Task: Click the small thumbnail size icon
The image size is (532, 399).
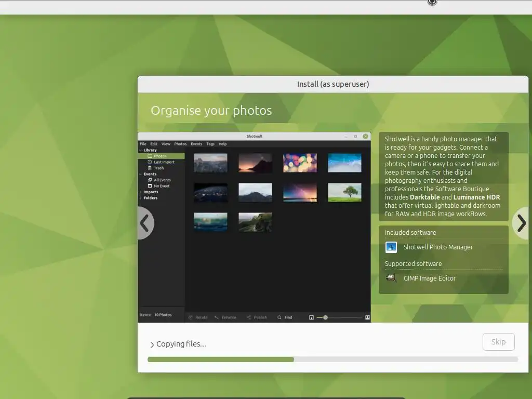Action: (x=312, y=317)
